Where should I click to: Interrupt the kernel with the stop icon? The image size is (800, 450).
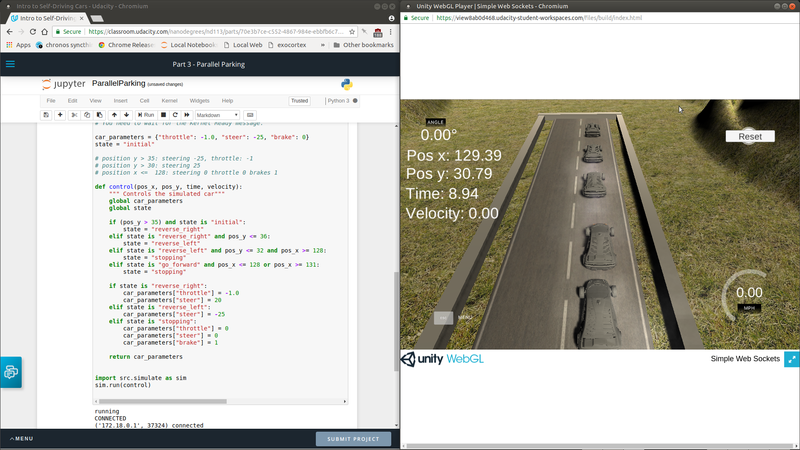point(163,115)
